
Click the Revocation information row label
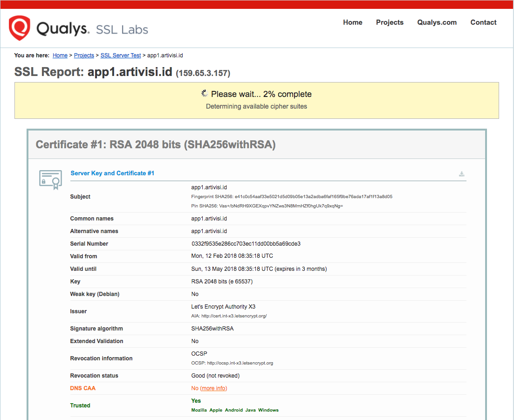coord(101,358)
